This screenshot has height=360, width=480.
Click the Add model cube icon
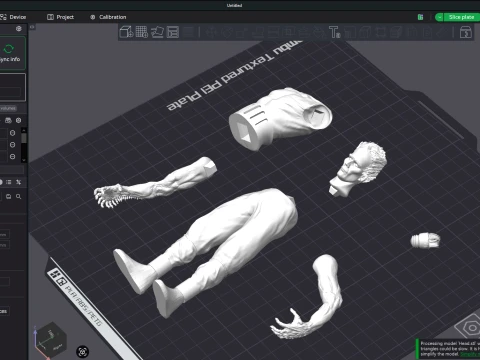(x=126, y=32)
